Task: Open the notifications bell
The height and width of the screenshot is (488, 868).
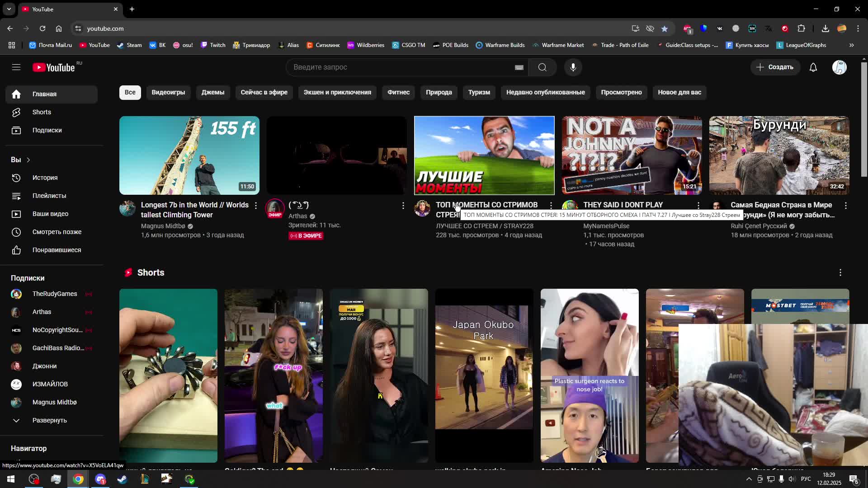Action: 813,67
